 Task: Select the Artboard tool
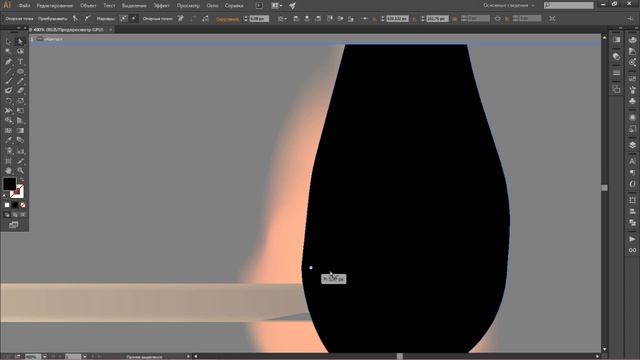pos(9,161)
